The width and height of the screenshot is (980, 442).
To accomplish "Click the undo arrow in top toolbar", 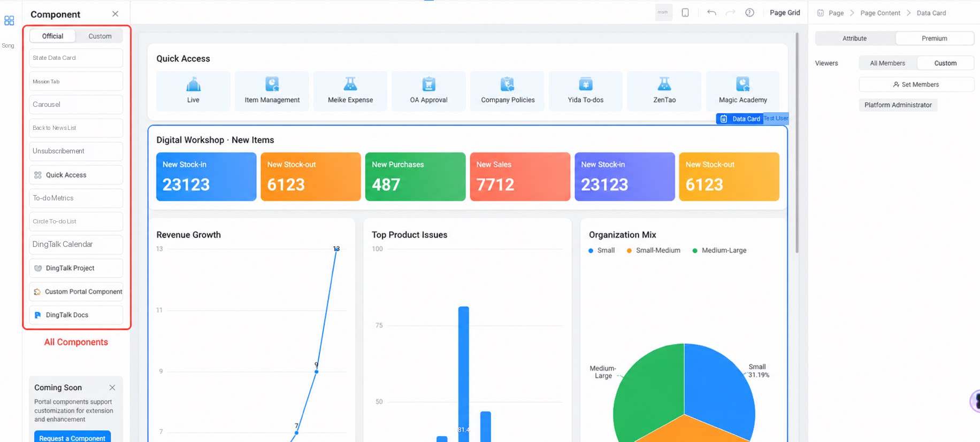I will 711,12.
